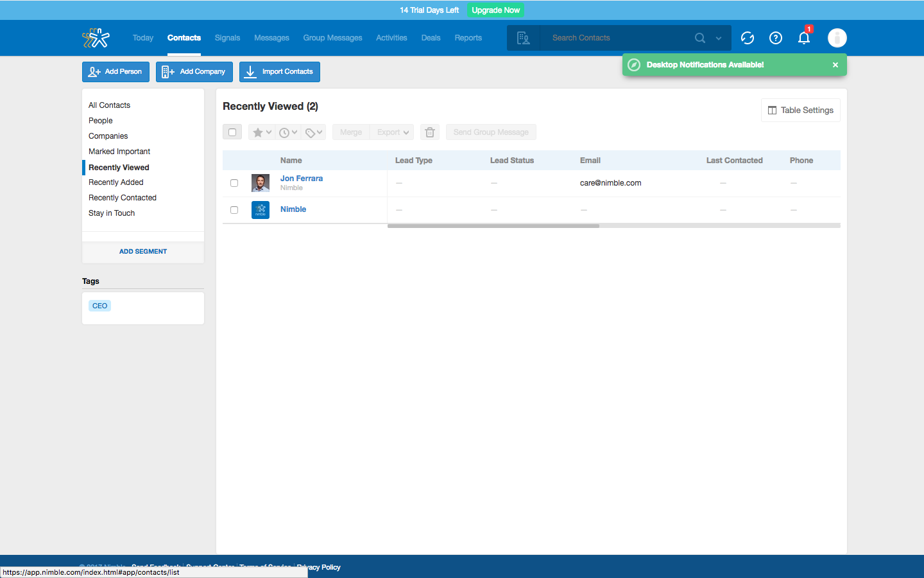This screenshot has height=578, width=924.
Task: Open the contact type filter icon beside search
Action: click(524, 38)
